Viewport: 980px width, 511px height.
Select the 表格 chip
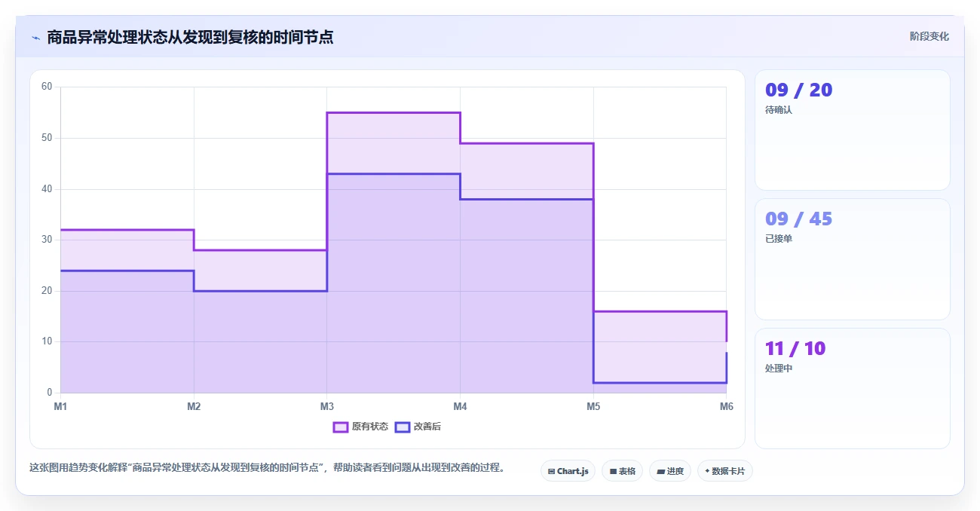[x=622, y=471]
